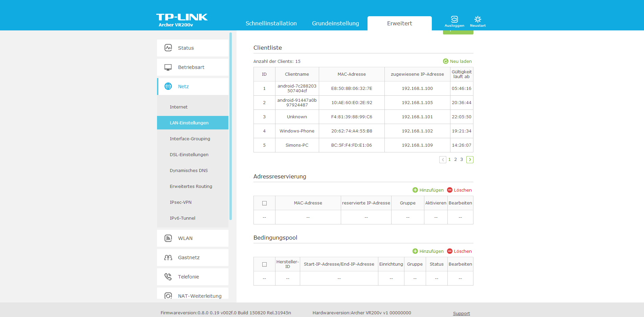Screen dimensions: 644x317
Task: Tick the Adressreservierung header checkbox
Action: (264, 203)
